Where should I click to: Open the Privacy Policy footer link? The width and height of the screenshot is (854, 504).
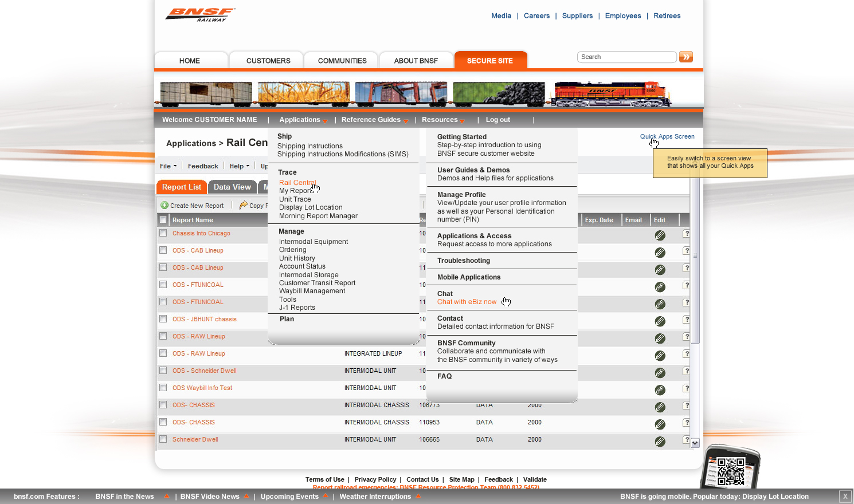[x=375, y=479]
